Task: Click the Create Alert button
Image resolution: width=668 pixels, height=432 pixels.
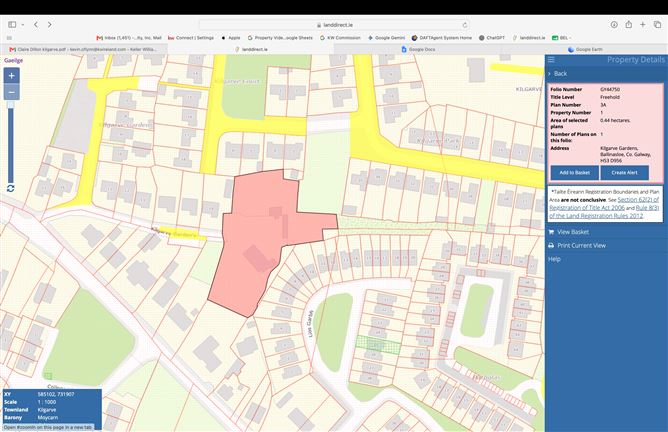Action: click(x=625, y=173)
